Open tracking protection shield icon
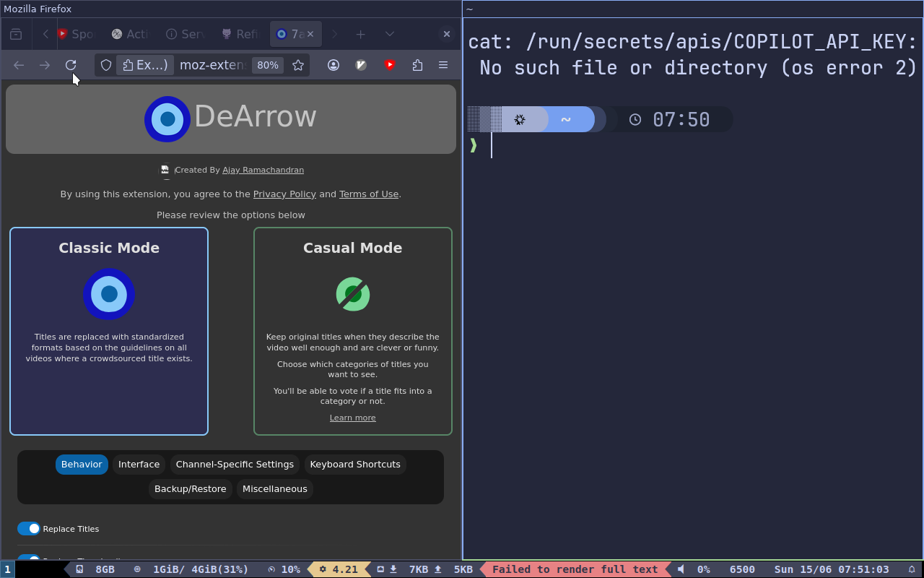This screenshot has height=578, width=924. [106, 65]
